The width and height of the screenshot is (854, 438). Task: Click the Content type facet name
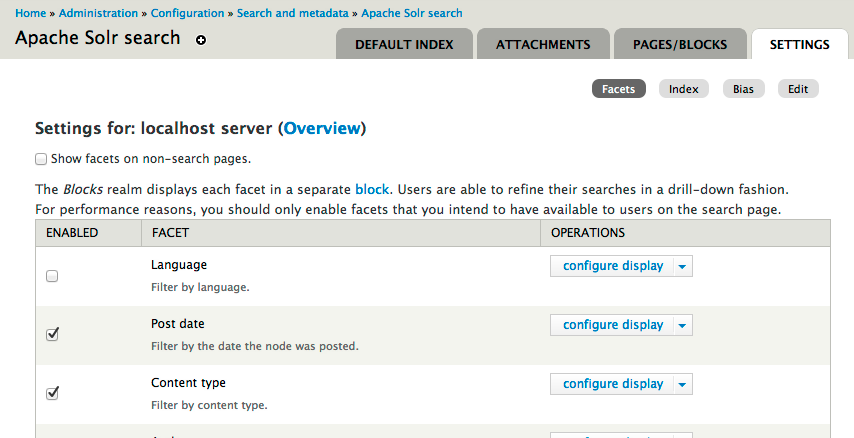188,382
